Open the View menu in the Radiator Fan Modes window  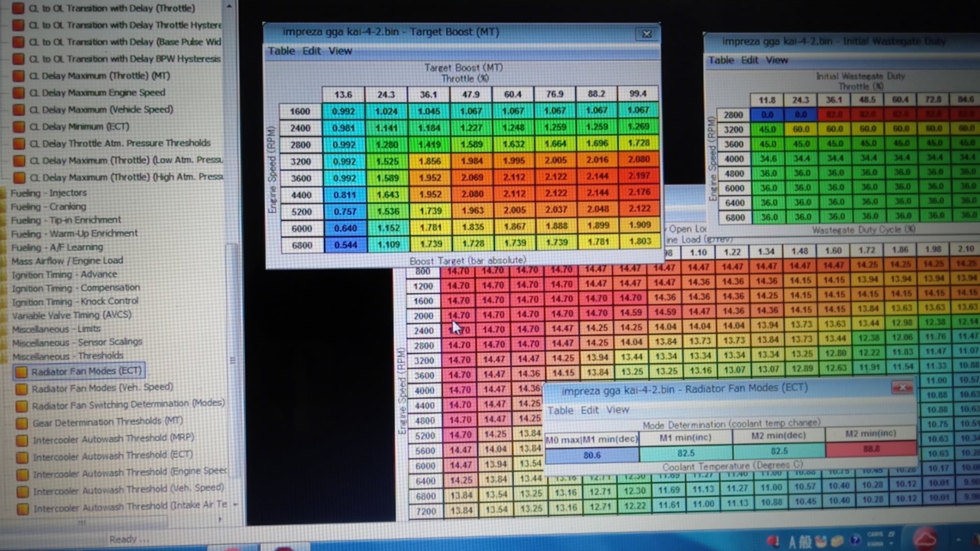[618, 410]
